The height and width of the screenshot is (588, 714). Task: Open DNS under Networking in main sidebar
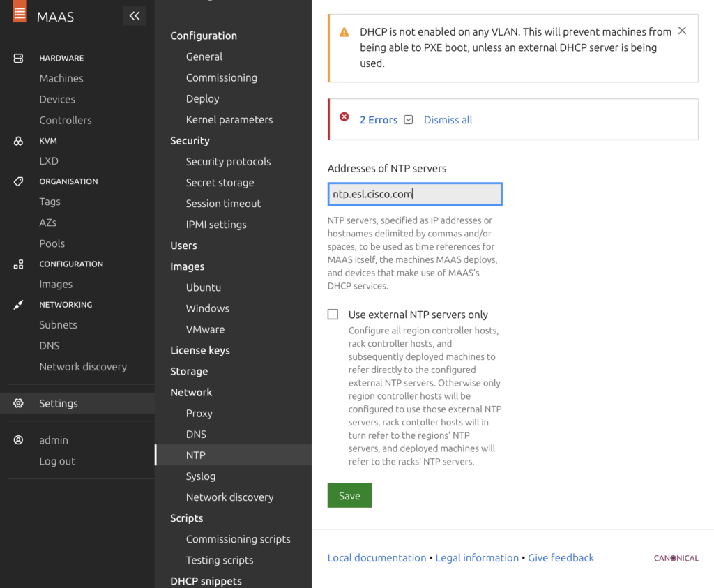[50, 346]
